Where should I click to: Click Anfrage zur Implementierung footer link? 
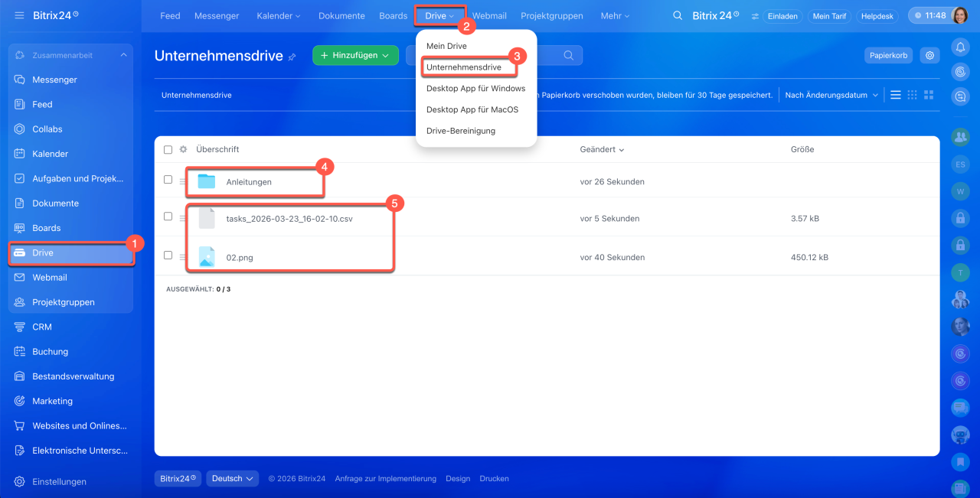click(386, 479)
